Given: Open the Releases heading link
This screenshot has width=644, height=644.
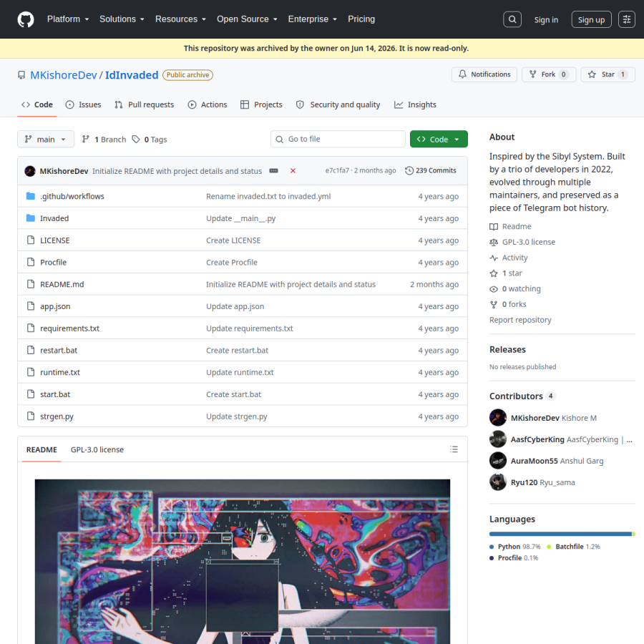Looking at the screenshot, I should pyautogui.click(x=507, y=349).
